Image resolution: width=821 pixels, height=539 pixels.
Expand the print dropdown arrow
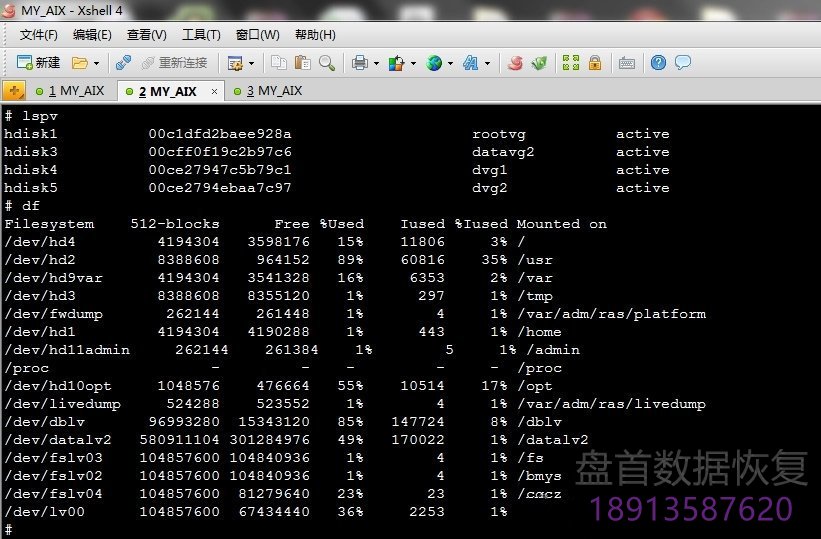[374, 63]
